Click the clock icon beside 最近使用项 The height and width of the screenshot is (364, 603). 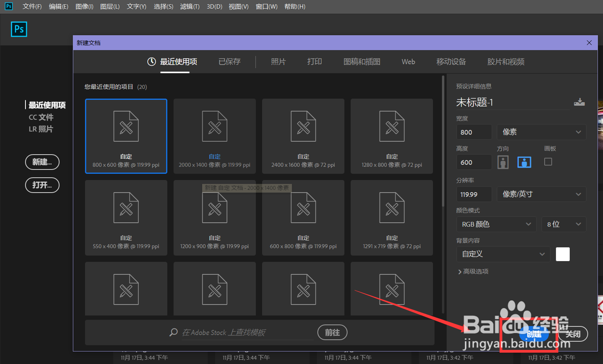click(x=152, y=61)
